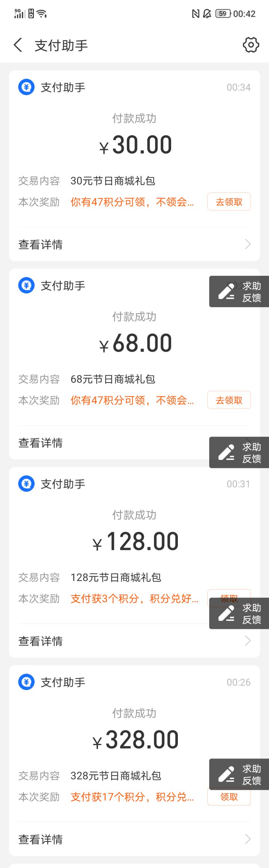This screenshot has height=868, width=269.
Task: Tap the payment assistant icon on ¥68.00 card
Action: pyautogui.click(x=26, y=286)
